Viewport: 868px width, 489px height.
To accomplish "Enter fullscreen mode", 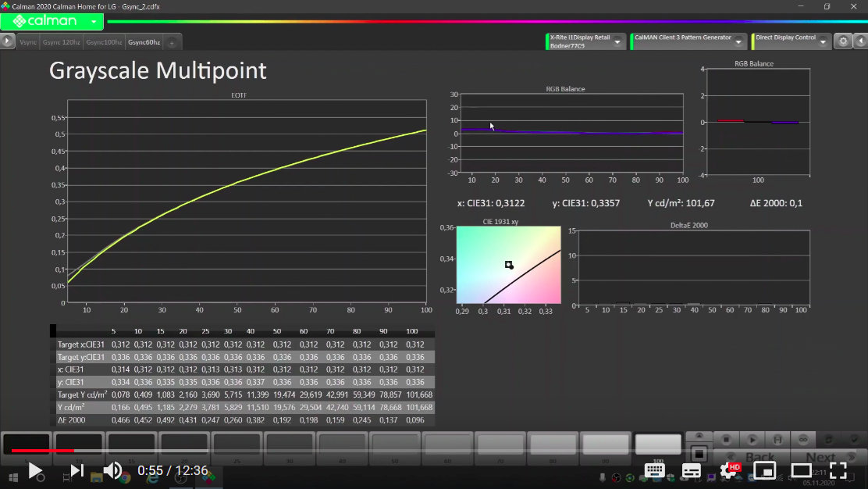I will coord(838,470).
